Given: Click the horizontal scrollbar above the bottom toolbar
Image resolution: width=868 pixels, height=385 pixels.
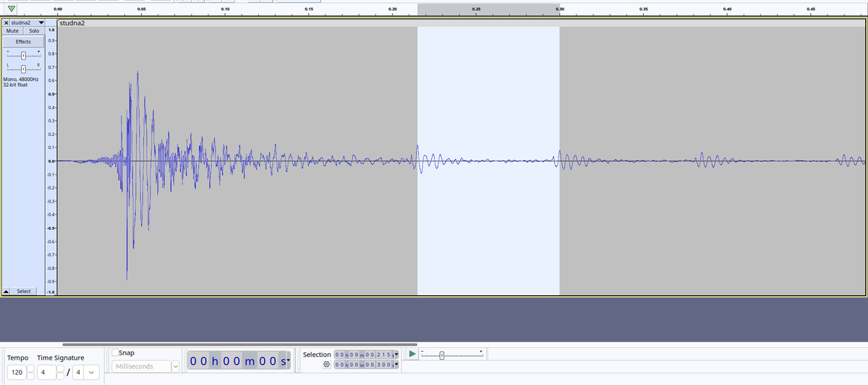Looking at the screenshot, I should click(239, 344).
